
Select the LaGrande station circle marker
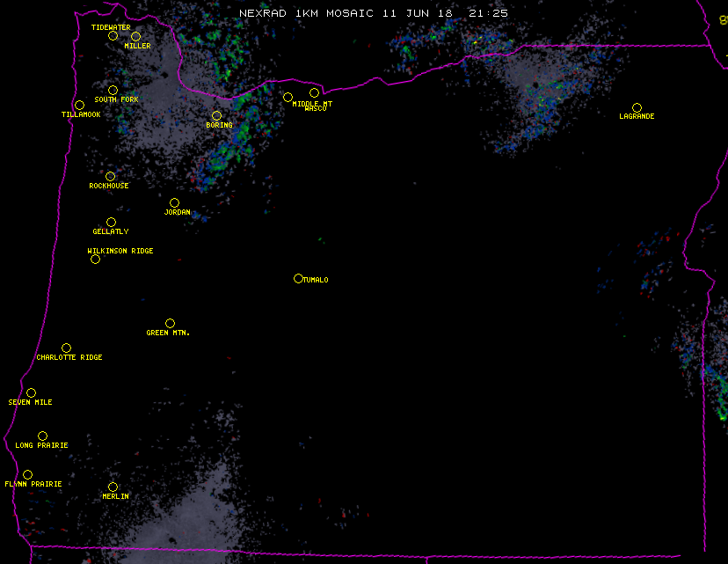tap(637, 108)
